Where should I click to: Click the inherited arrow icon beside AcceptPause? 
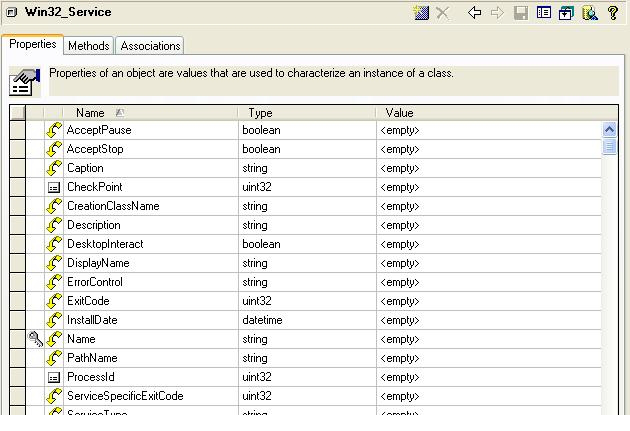(x=54, y=130)
